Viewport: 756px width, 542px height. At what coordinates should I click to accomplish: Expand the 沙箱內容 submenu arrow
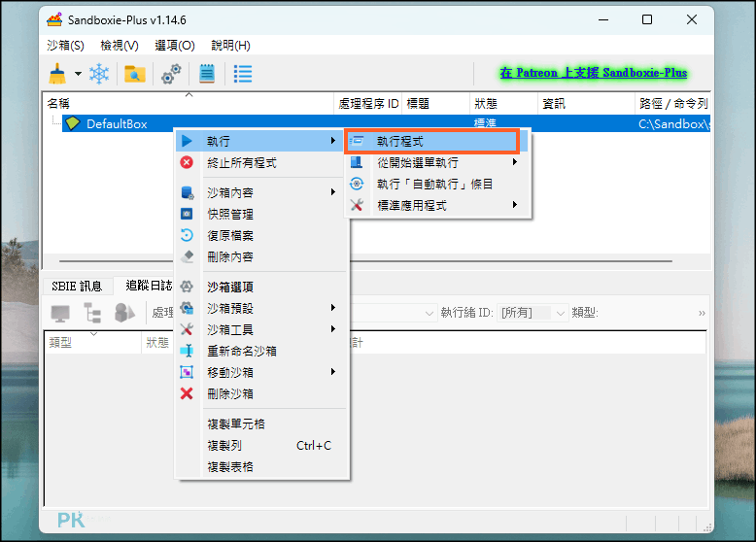click(333, 192)
